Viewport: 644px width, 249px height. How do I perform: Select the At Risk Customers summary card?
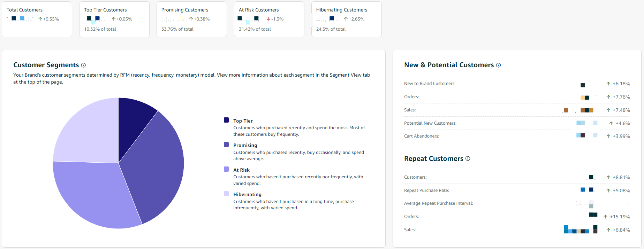click(x=269, y=19)
